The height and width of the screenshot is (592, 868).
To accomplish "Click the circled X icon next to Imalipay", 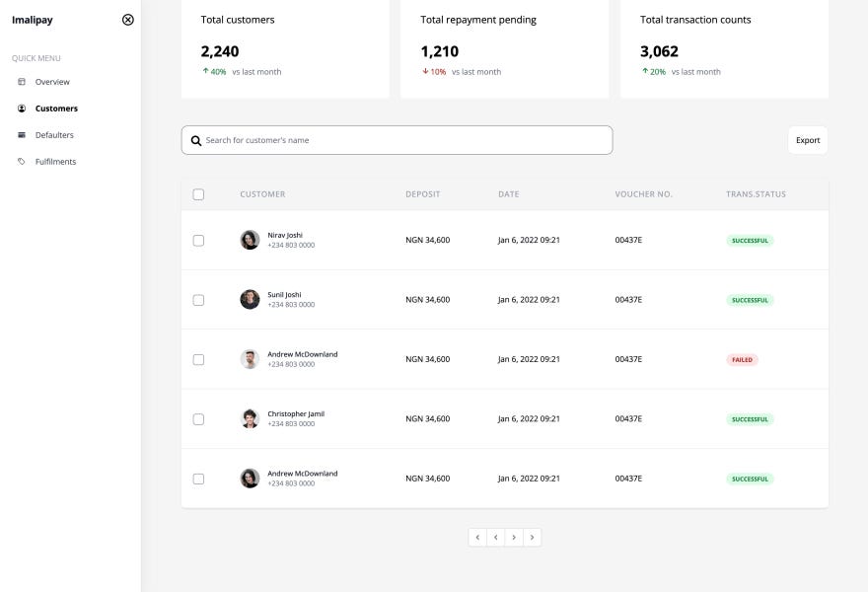I will [x=127, y=19].
